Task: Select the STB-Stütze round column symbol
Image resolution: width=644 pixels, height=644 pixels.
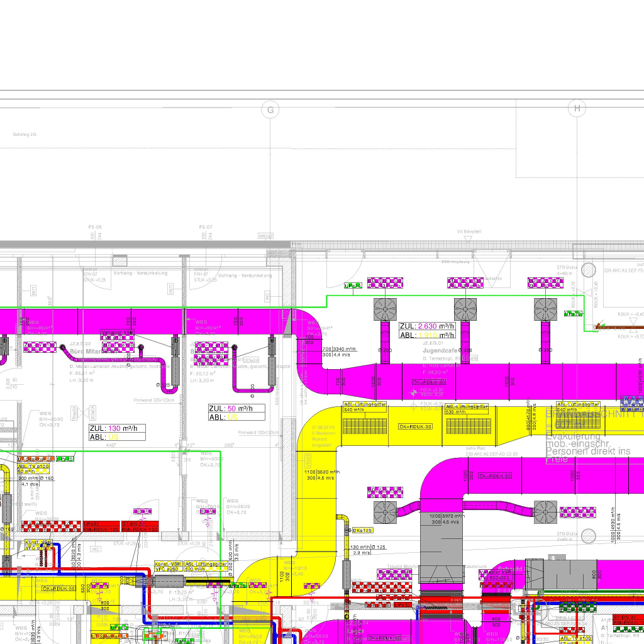Action: pos(589,270)
